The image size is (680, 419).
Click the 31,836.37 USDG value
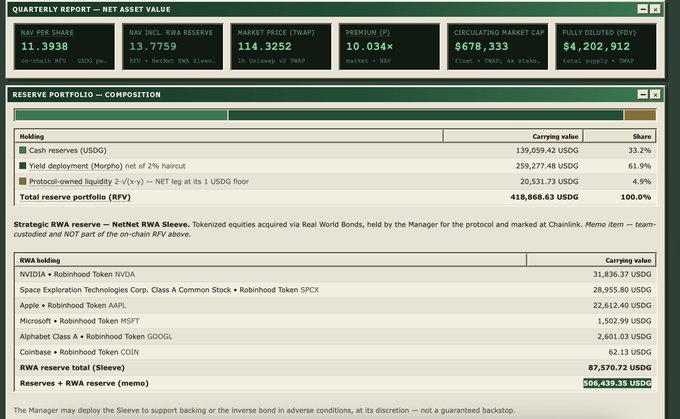coord(622,275)
